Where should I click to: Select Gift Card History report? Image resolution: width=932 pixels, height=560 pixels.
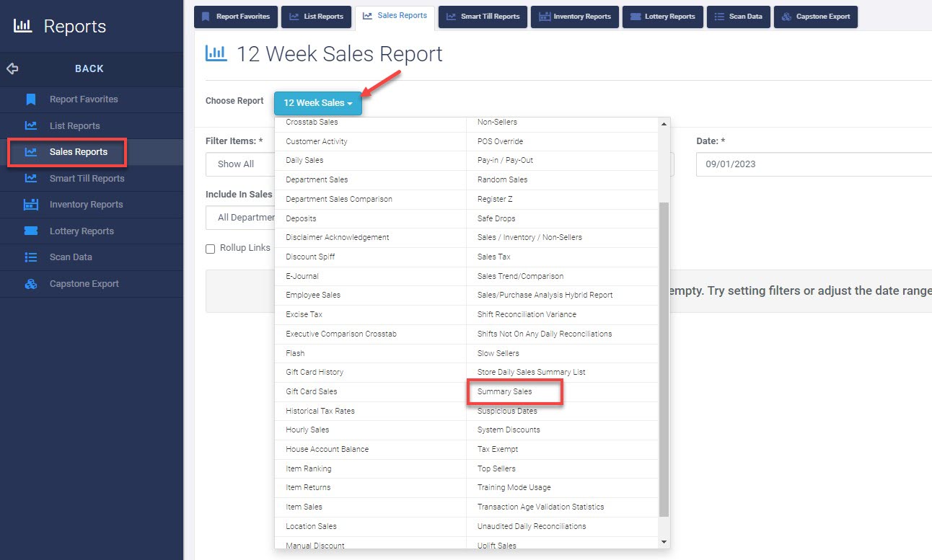click(315, 372)
